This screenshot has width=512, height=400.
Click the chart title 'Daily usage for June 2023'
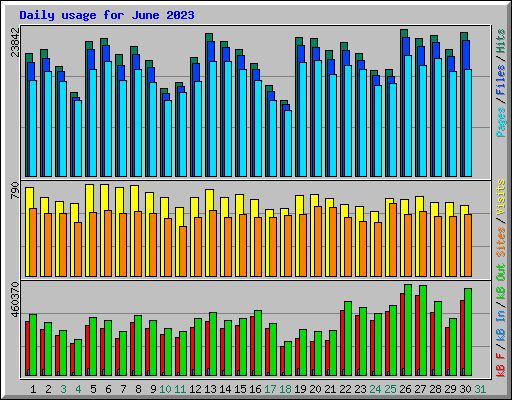(107, 15)
